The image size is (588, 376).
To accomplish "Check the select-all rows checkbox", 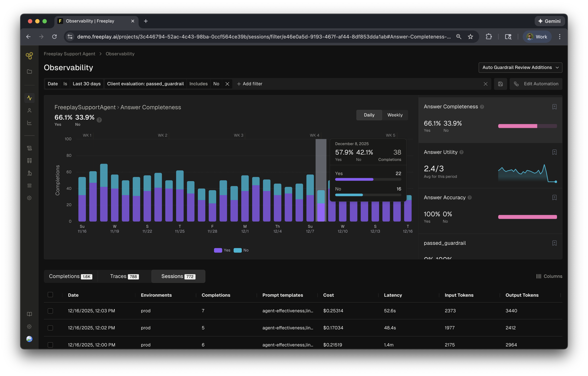I will 50,295.
